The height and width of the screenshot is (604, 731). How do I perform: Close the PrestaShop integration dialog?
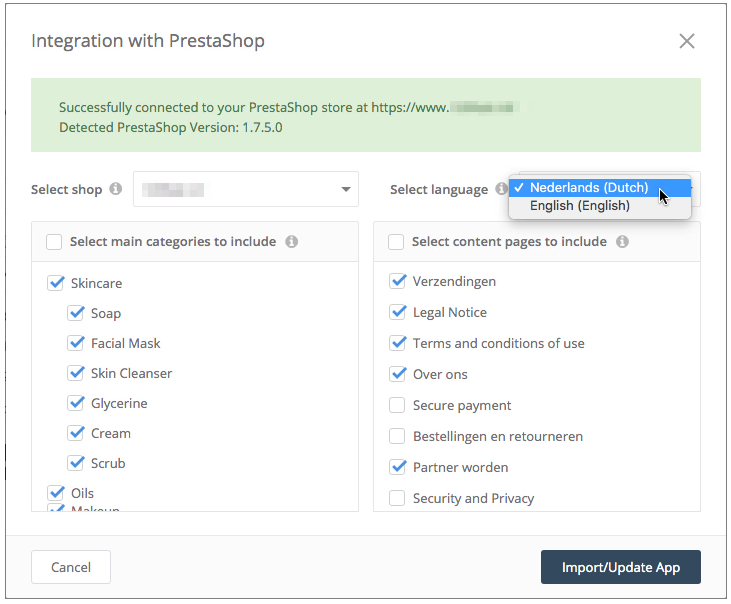[x=687, y=41]
